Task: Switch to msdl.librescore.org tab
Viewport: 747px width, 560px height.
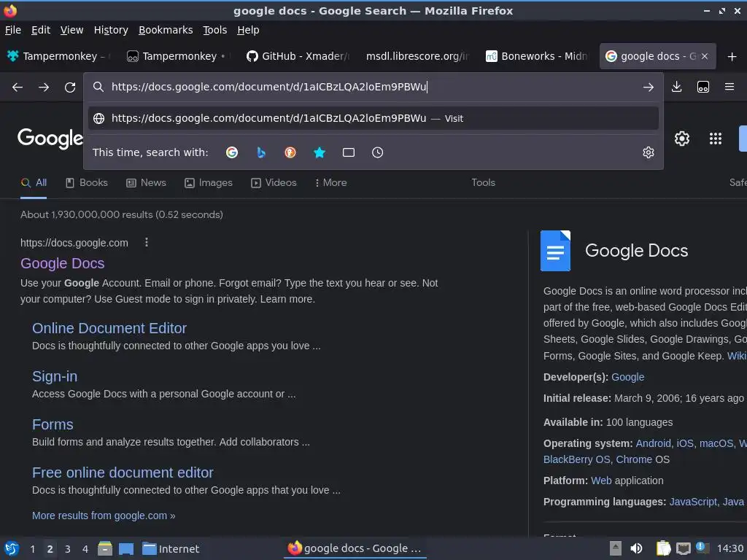Action: pos(417,56)
